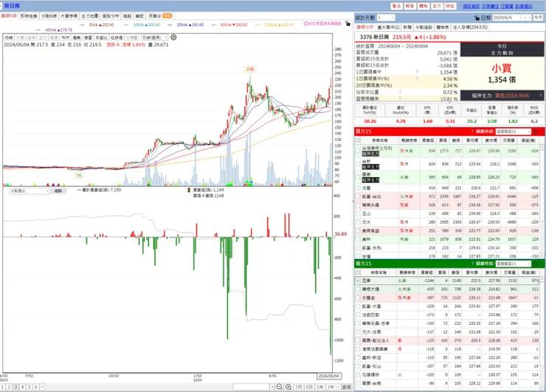Screen dimensions: 546x392
Task: Set chart range to 6月
Action: click(x=309, y=387)
